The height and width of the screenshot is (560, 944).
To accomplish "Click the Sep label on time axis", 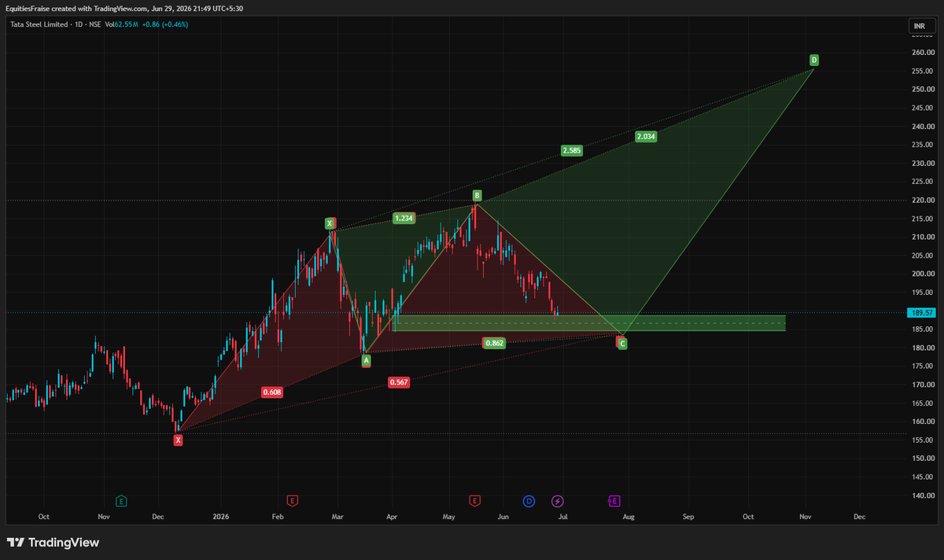I will click(688, 517).
